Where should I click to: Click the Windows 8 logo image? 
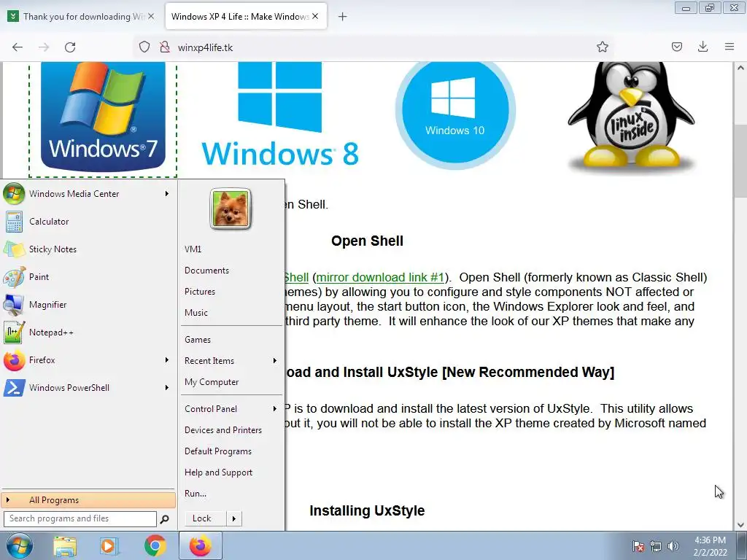pyautogui.click(x=280, y=114)
